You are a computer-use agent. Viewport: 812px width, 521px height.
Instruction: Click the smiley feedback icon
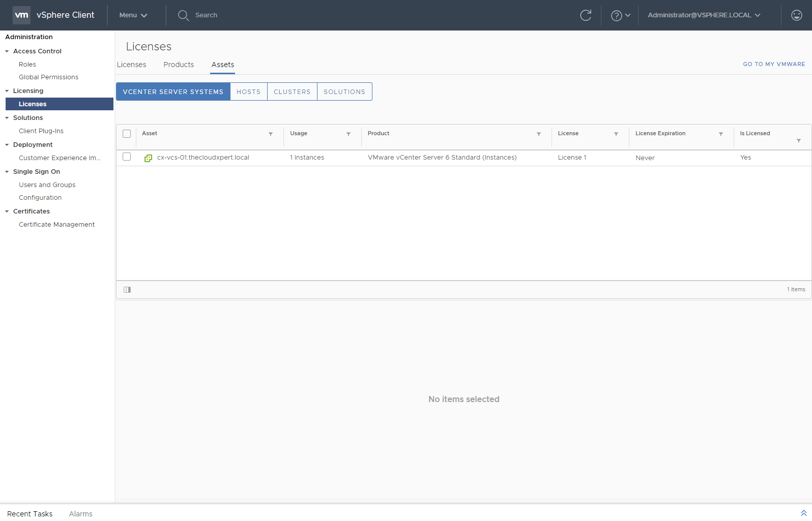click(x=796, y=15)
